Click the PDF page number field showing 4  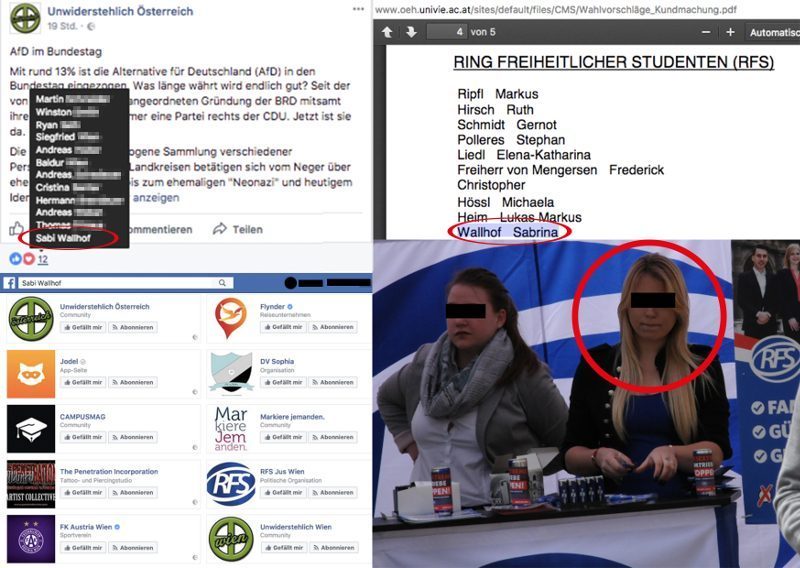point(446,32)
